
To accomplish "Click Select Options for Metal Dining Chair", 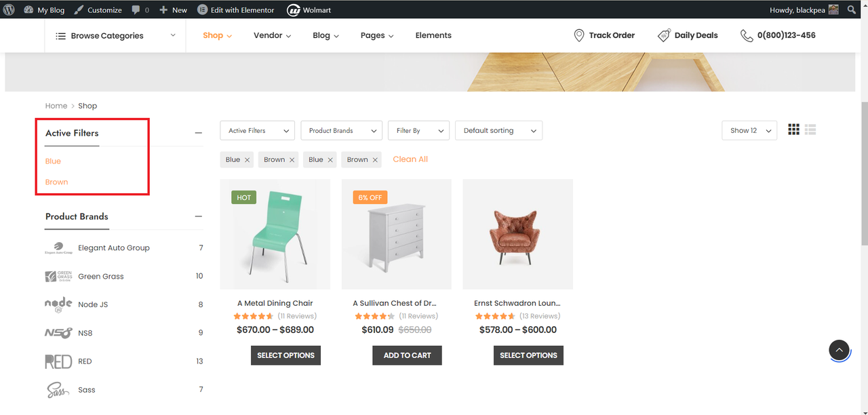I will 285,355.
